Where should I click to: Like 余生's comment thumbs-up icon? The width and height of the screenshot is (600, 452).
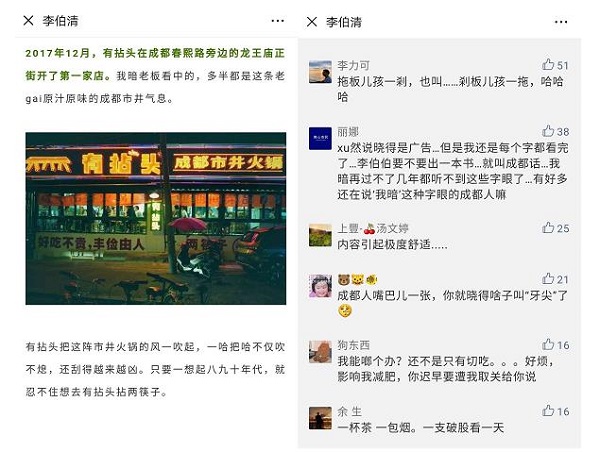click(x=548, y=411)
